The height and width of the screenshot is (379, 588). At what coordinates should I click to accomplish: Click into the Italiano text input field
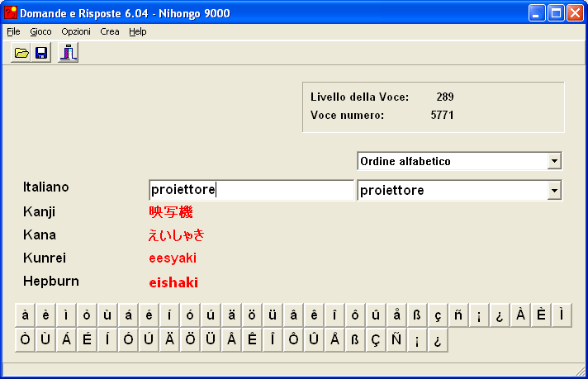251,190
